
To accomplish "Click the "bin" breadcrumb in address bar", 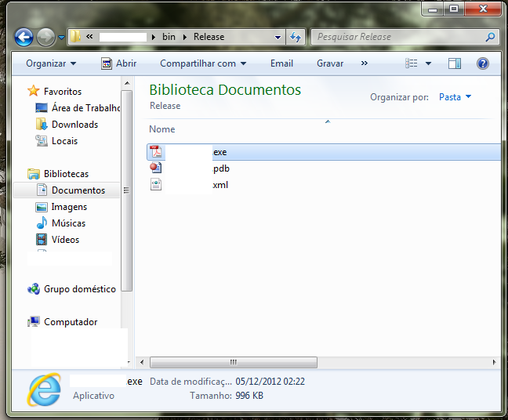I will (x=169, y=37).
